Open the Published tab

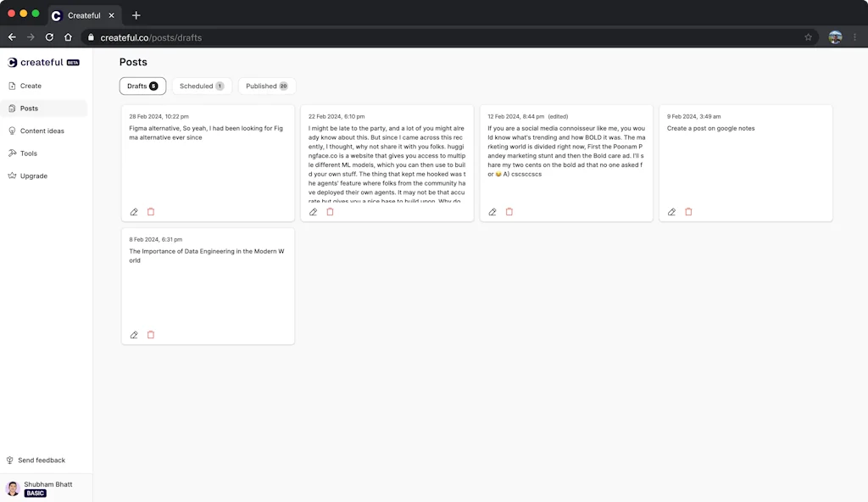[x=266, y=86]
